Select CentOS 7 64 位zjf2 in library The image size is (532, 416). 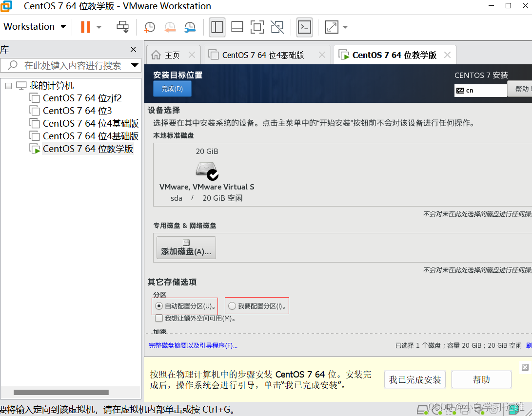click(x=82, y=98)
